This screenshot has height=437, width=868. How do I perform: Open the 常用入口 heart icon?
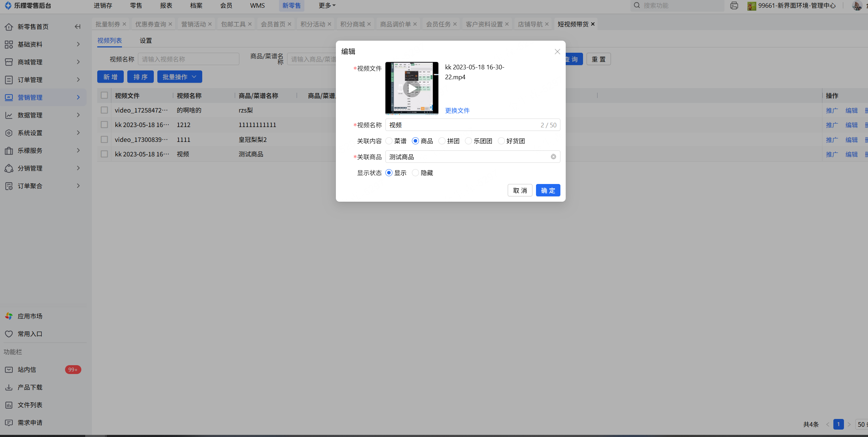tap(9, 334)
